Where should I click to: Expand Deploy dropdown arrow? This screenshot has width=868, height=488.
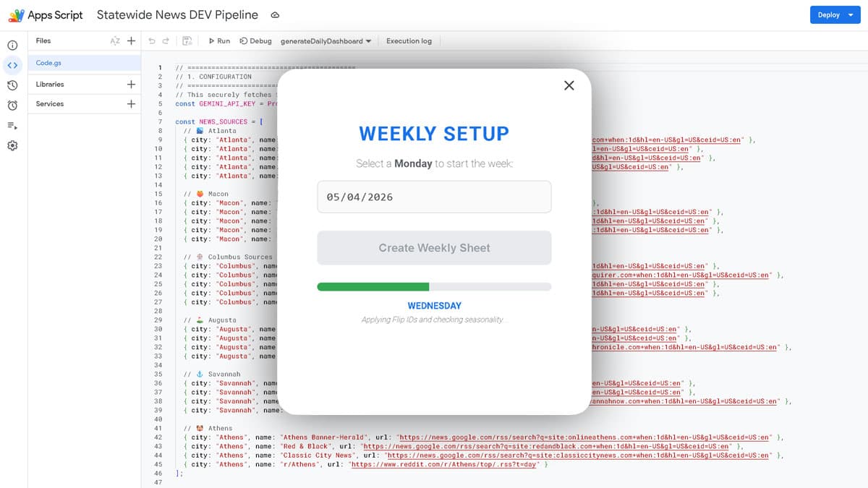pos(851,15)
